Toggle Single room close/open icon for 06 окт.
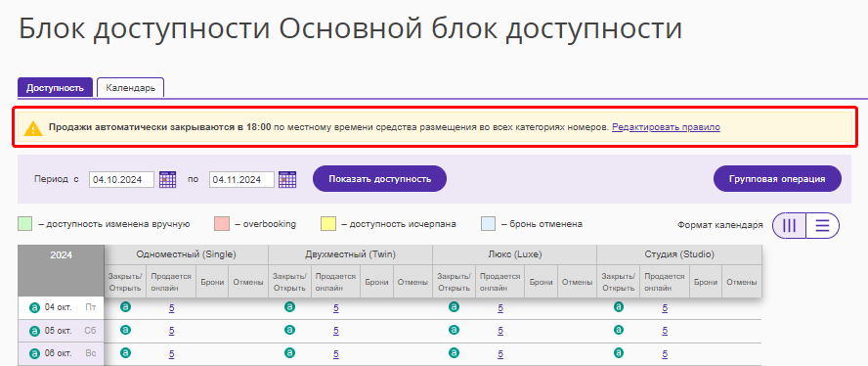Image resolution: width=868 pixels, height=366 pixels. tap(126, 352)
